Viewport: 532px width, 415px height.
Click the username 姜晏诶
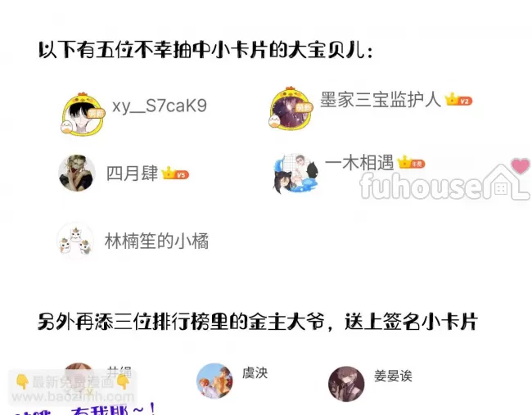pos(393,376)
